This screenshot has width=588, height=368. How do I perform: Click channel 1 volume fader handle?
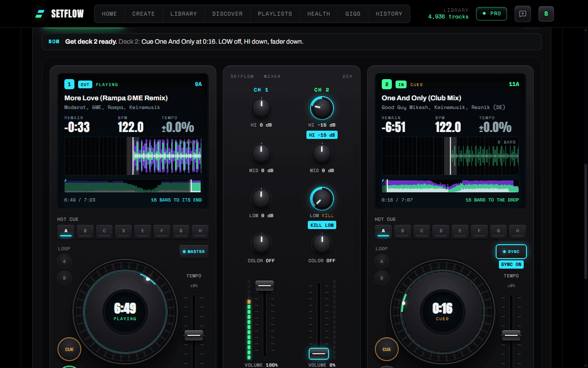click(265, 286)
